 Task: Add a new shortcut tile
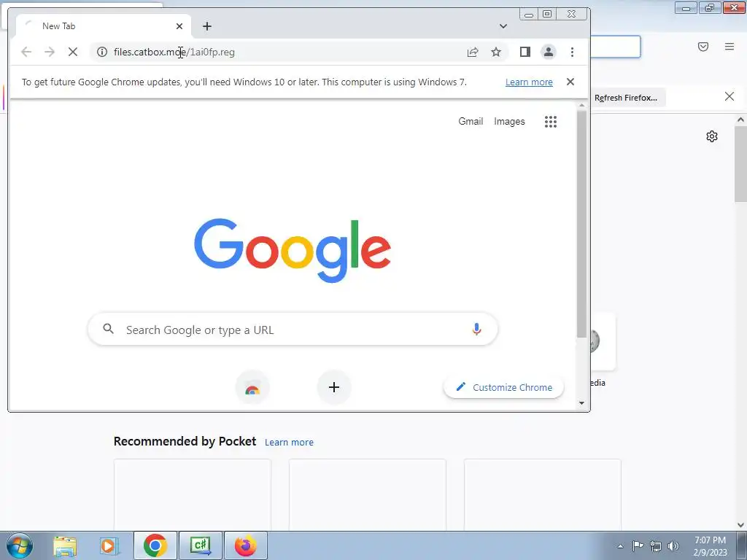[x=334, y=387]
